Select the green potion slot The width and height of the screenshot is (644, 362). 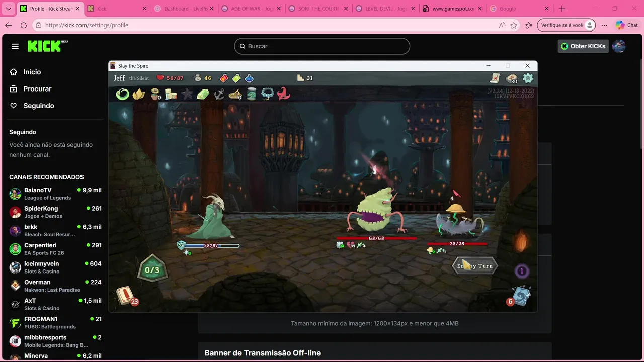236,78
